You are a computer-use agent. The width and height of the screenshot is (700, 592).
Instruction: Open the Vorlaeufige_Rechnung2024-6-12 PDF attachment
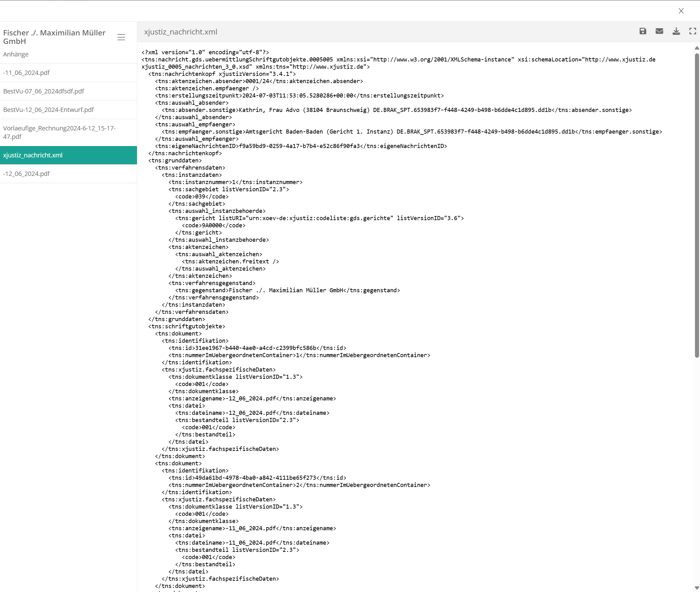point(59,132)
